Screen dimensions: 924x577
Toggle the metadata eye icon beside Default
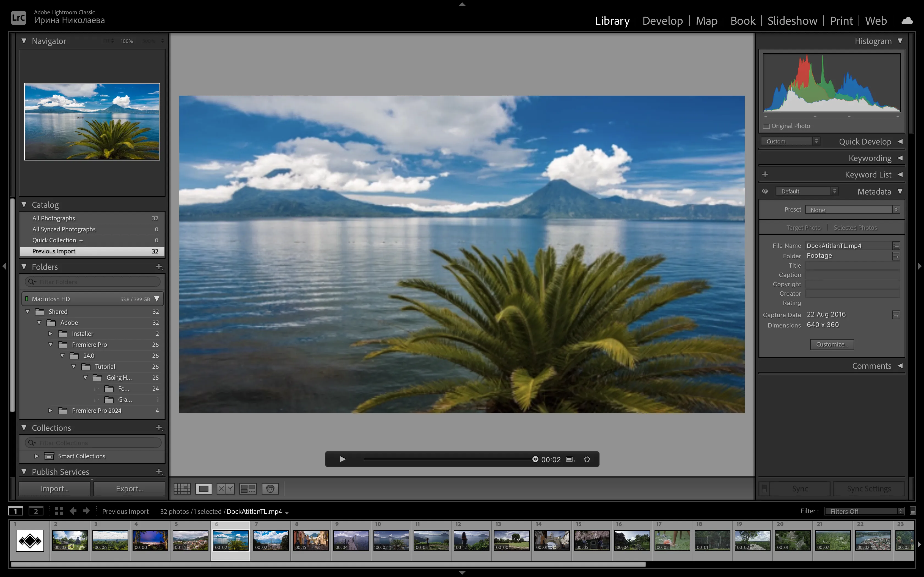(x=765, y=191)
